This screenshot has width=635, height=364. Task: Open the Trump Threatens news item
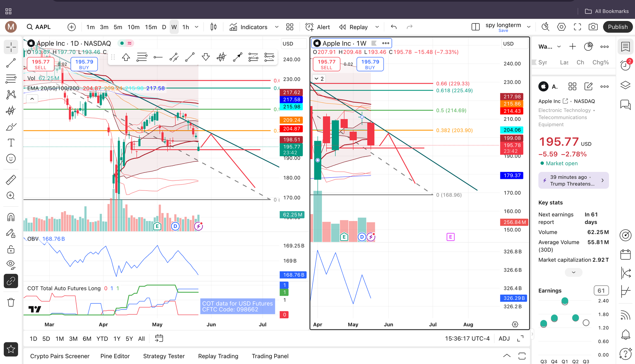573,180
